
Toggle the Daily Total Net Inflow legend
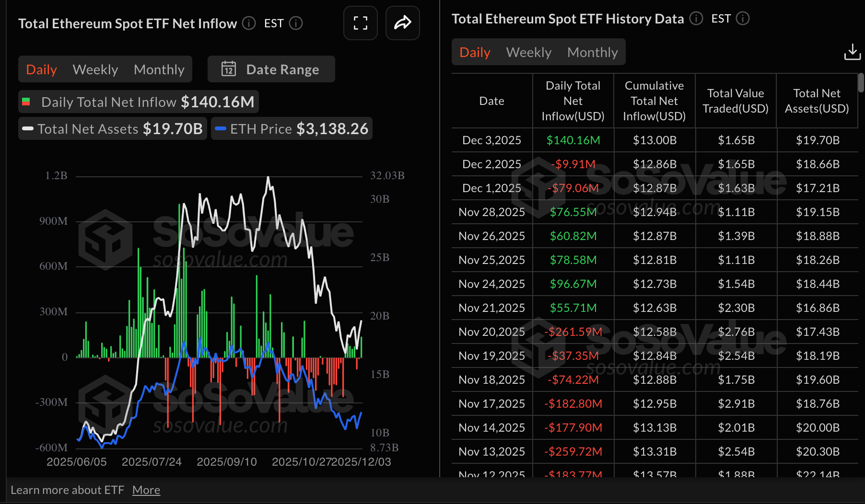[x=138, y=102]
